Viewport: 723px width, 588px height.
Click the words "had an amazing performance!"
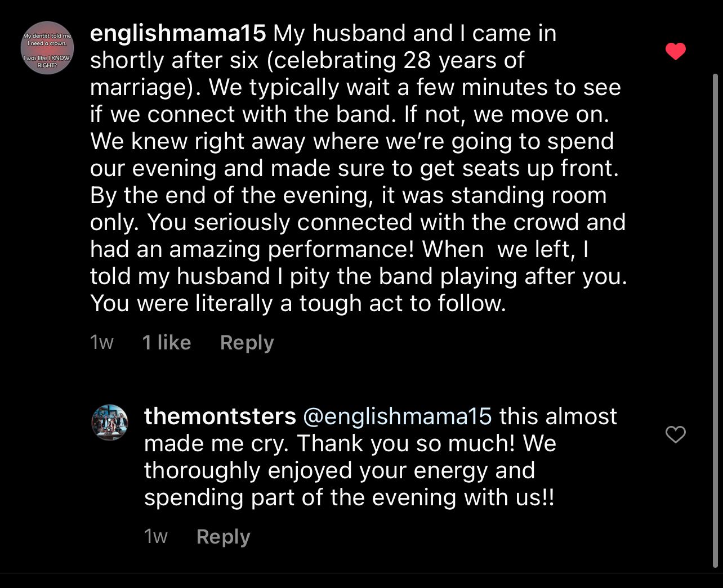252,250
